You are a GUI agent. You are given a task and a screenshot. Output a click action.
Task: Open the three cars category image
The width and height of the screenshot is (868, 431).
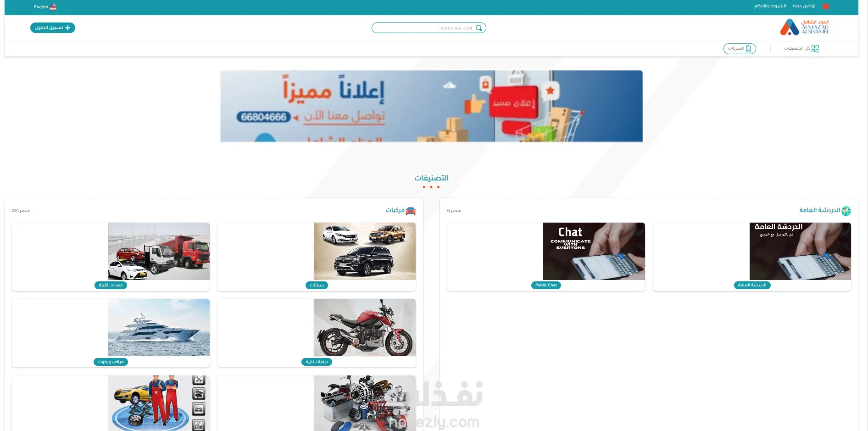(x=365, y=251)
